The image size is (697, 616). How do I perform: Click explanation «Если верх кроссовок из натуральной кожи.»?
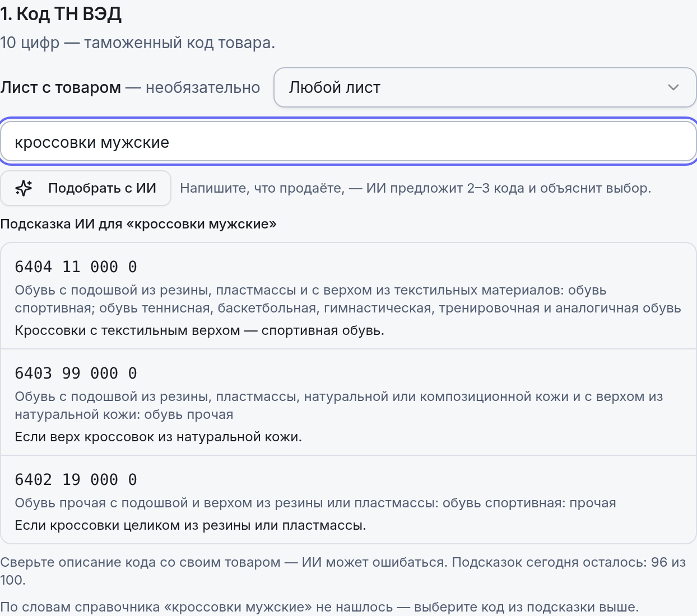tap(159, 437)
